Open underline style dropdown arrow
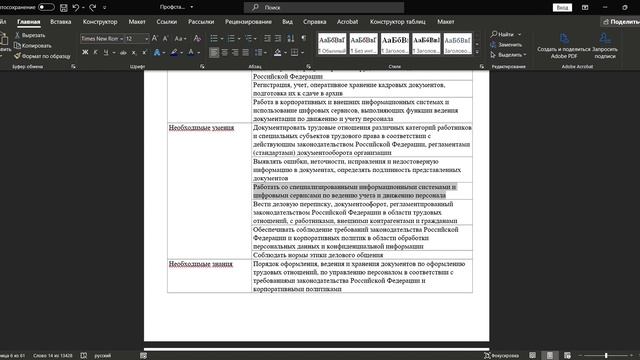Screen dimensions: 640x360 click(x=113, y=53)
